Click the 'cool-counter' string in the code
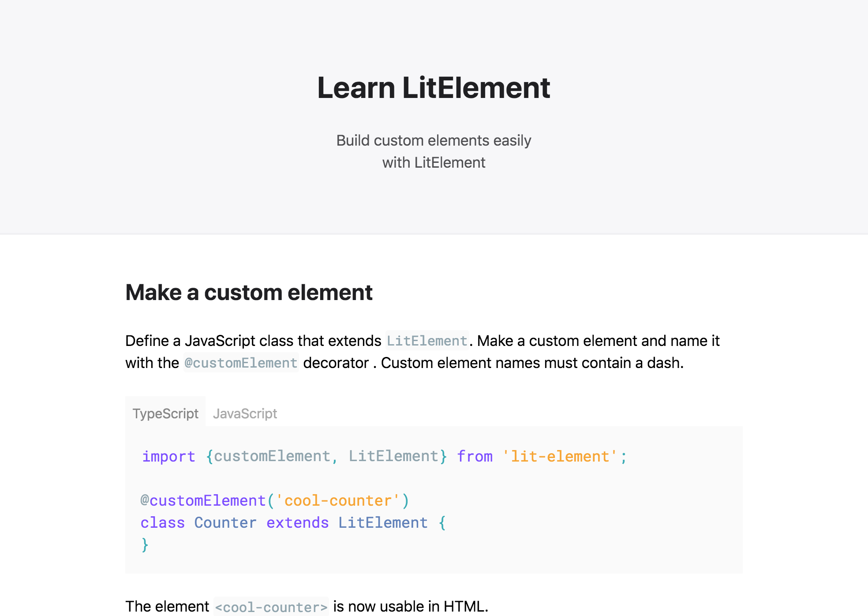This screenshot has width=868, height=616. [x=338, y=500]
